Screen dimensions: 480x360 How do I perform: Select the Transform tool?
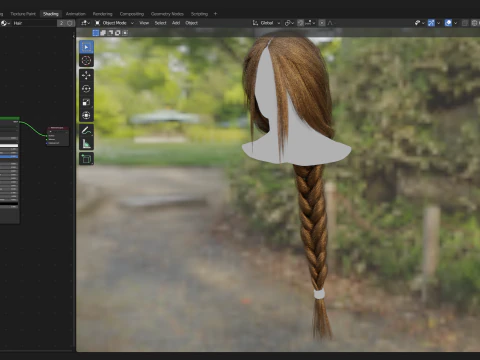tap(86, 115)
